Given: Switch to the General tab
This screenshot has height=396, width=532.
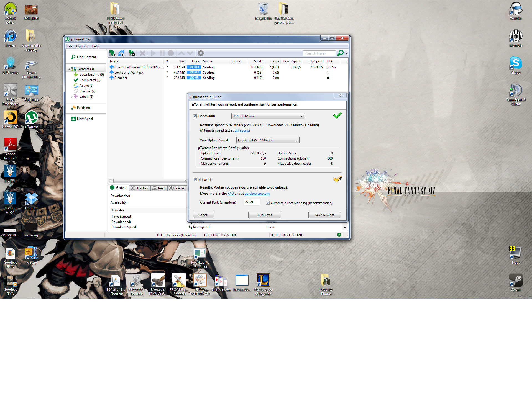Looking at the screenshot, I should [119, 188].
